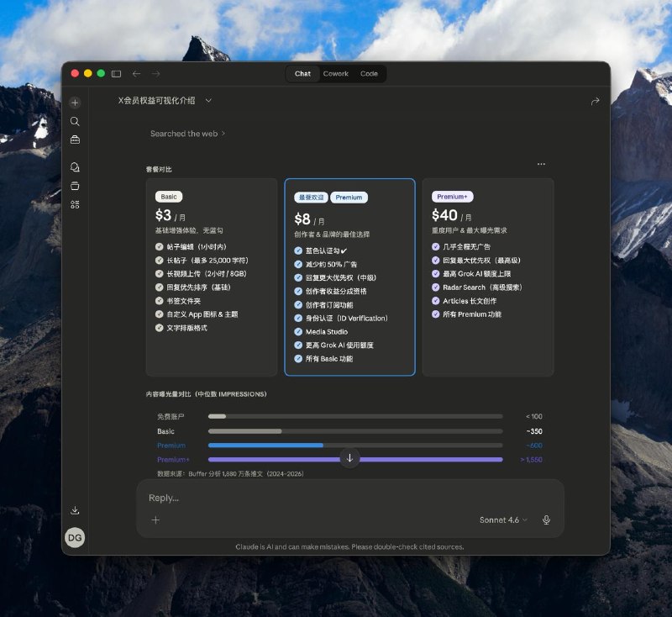Screen dimensions: 672x617
Task: Open the DG profile avatar button
Action: (75, 538)
